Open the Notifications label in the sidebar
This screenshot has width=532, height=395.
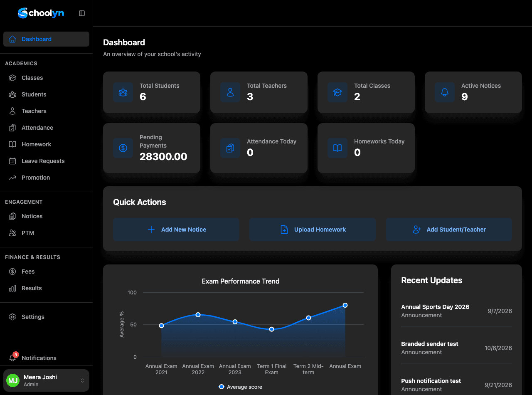pyautogui.click(x=39, y=358)
